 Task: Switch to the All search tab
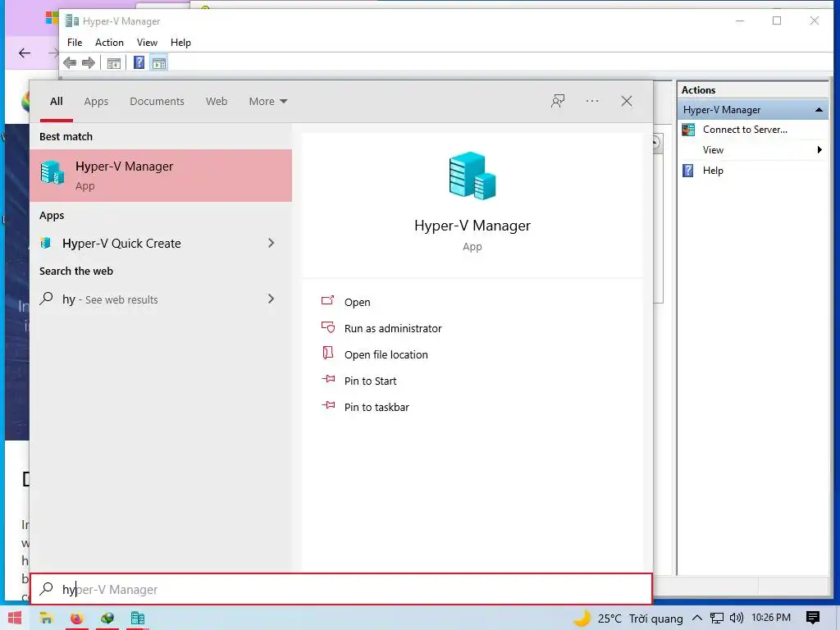(x=57, y=101)
